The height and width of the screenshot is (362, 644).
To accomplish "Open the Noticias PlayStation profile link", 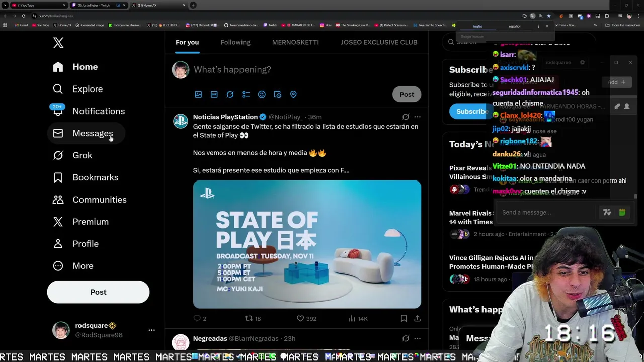I will (225, 117).
